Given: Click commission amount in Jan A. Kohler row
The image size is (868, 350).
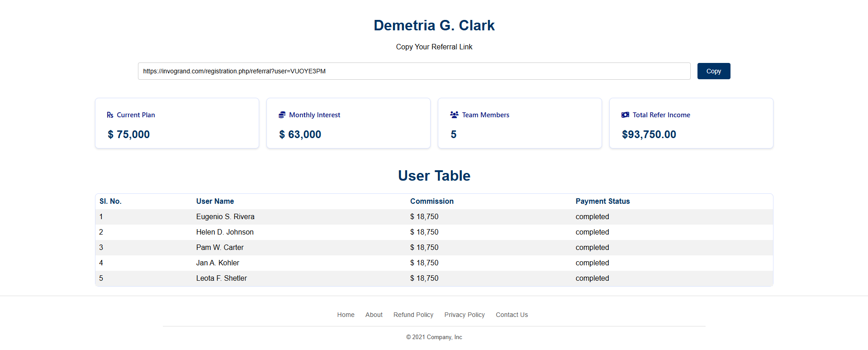Looking at the screenshot, I should (424, 263).
